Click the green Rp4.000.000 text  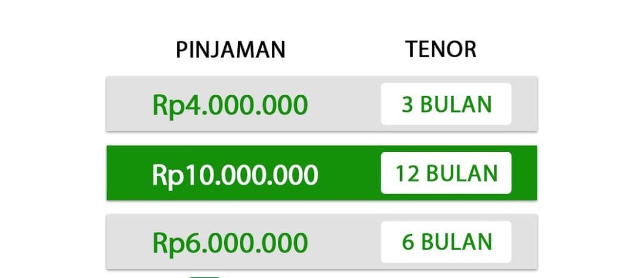tap(230, 105)
